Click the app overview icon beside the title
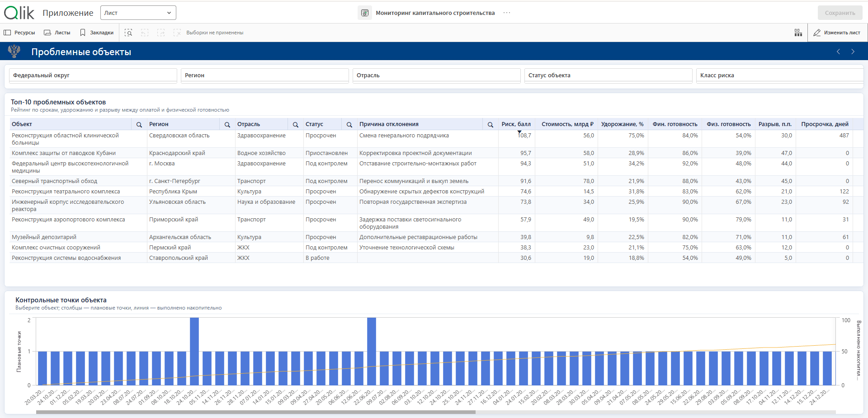The width and height of the screenshot is (868, 418). (365, 13)
